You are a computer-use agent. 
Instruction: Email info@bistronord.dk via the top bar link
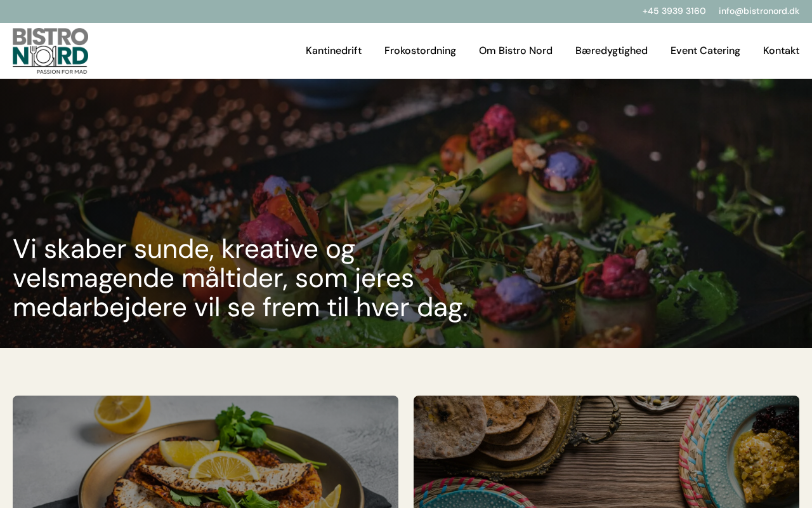(759, 11)
